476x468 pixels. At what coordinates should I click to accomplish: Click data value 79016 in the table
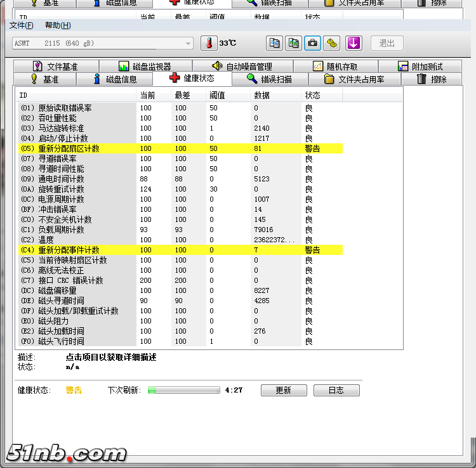(x=263, y=230)
